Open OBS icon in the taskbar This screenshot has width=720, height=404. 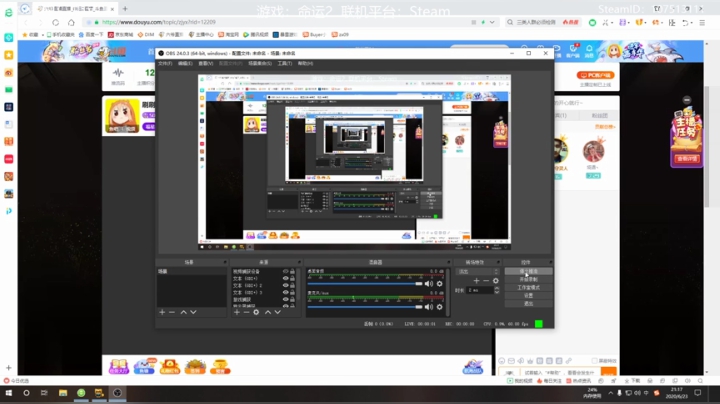click(x=118, y=393)
